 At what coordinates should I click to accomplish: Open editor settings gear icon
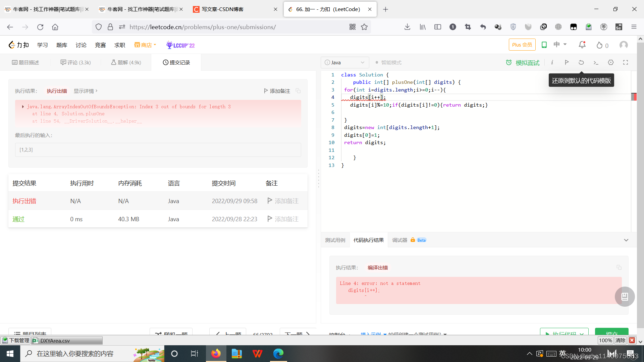pos(611,62)
